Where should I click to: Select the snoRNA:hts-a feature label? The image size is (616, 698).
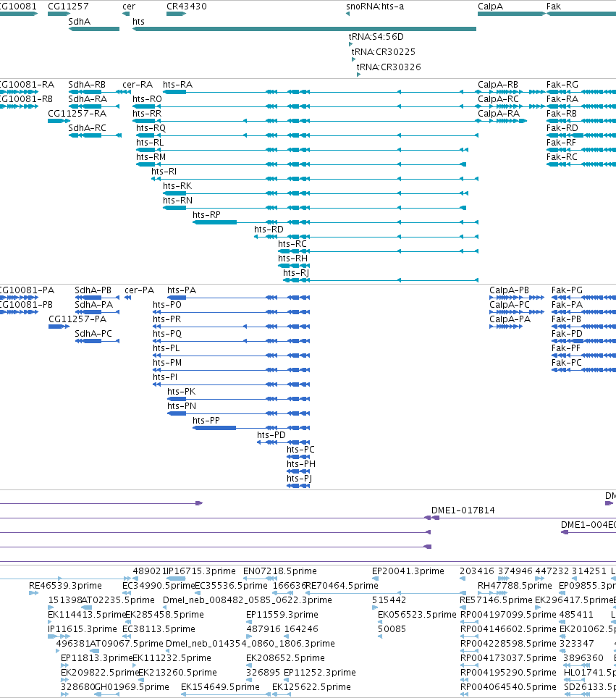pyautogui.click(x=375, y=7)
